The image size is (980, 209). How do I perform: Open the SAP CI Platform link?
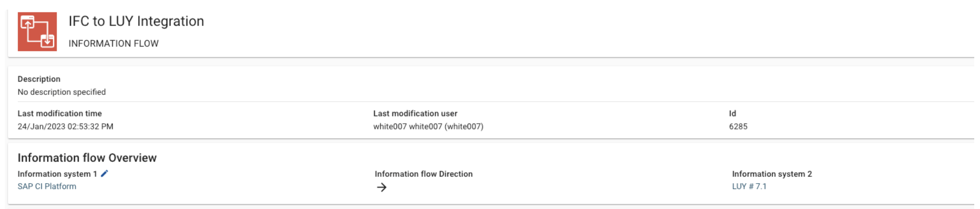pos(47,186)
